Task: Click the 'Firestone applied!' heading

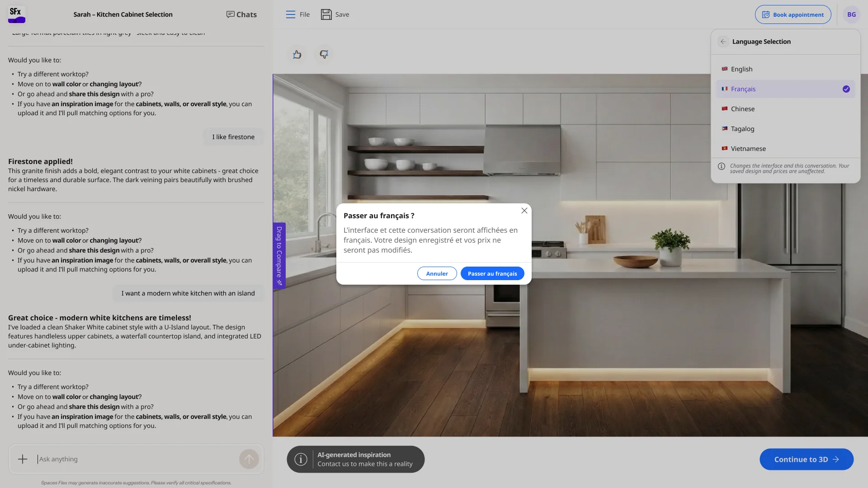Action: tap(40, 161)
